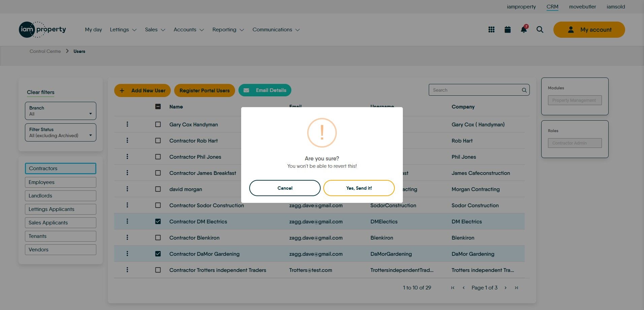The height and width of the screenshot is (310, 644).
Task: Click the search icon in users search box
Action: pos(524,90)
